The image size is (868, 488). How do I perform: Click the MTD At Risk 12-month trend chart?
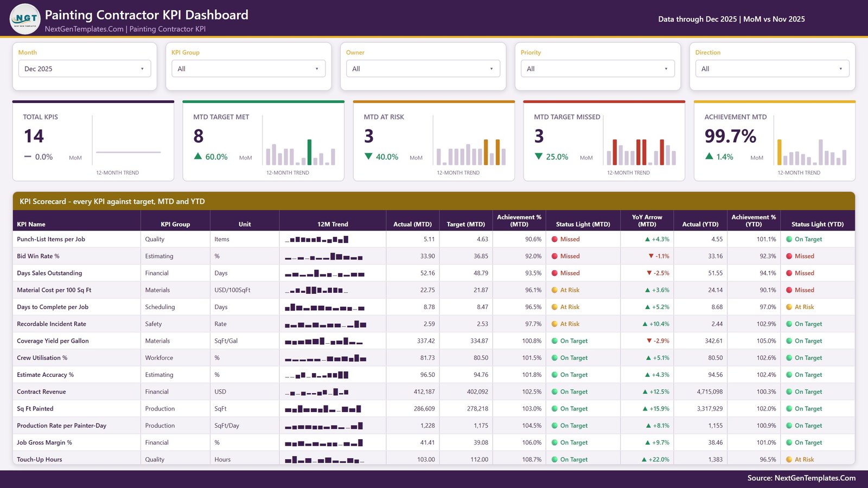point(471,152)
